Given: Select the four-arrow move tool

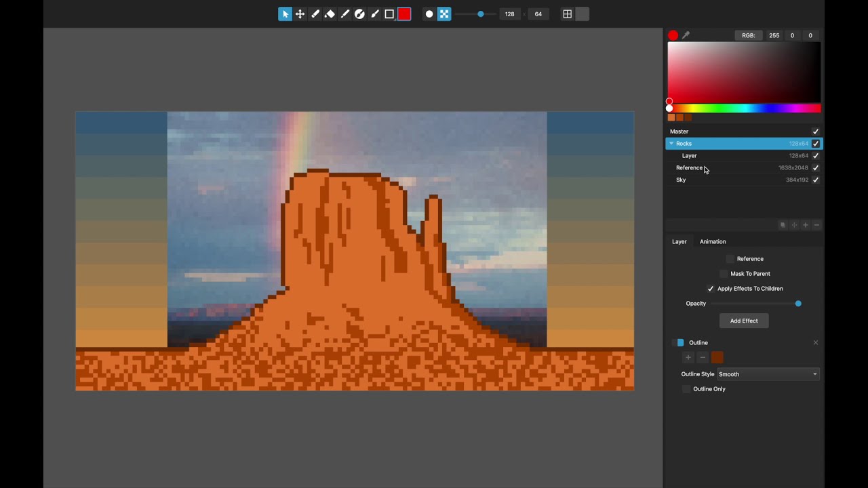Looking at the screenshot, I should (300, 14).
